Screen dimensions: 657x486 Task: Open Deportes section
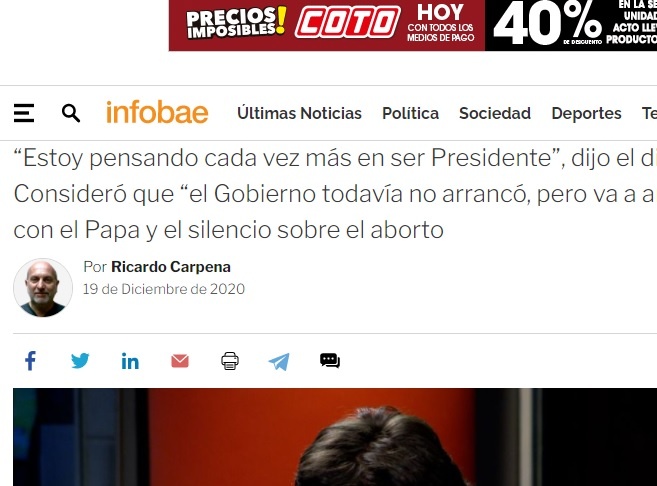tap(586, 114)
